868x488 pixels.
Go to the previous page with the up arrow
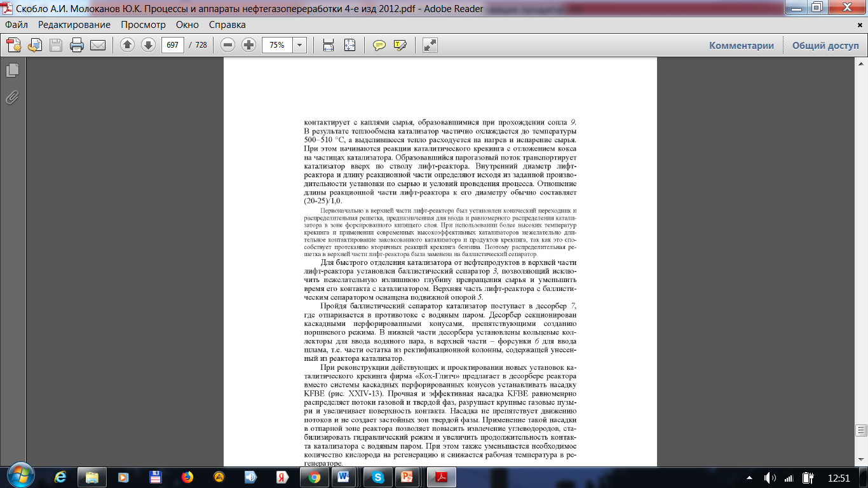point(127,45)
